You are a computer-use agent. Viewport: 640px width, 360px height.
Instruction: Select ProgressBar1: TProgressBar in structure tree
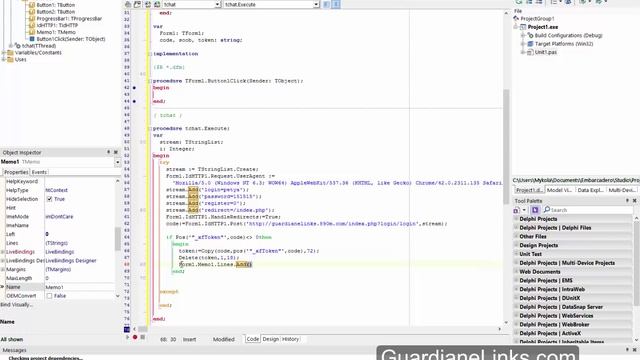pos(69,19)
